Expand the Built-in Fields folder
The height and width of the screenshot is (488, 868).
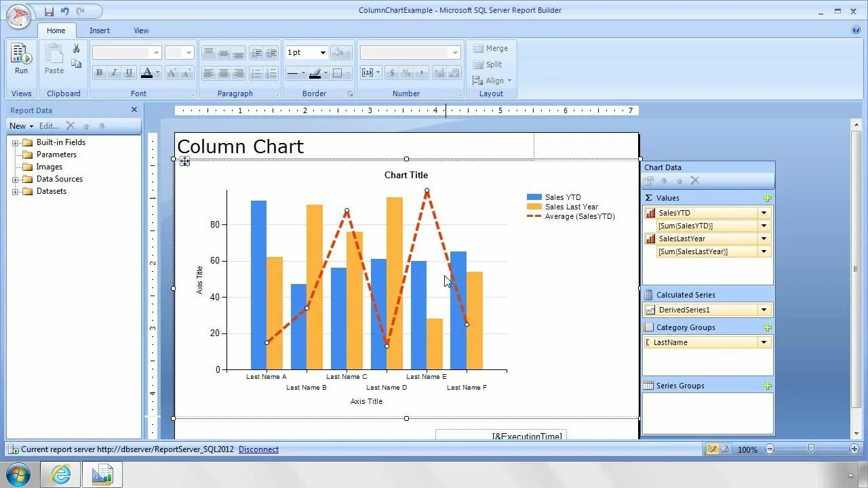pos(15,143)
